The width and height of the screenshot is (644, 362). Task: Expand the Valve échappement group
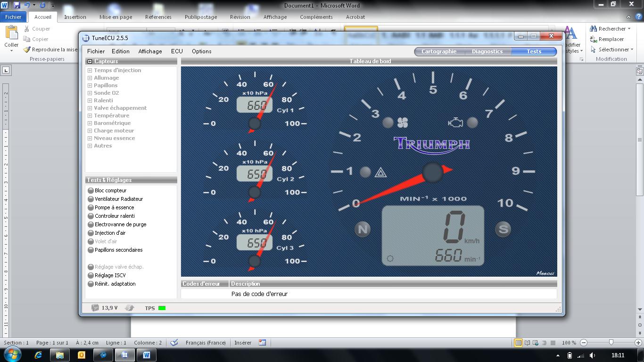[90, 108]
